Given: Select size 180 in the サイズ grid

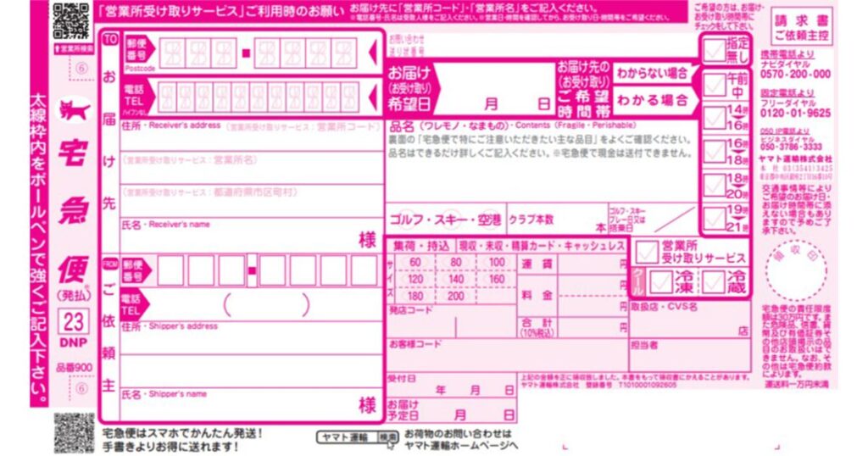Looking at the screenshot, I should point(415,296).
